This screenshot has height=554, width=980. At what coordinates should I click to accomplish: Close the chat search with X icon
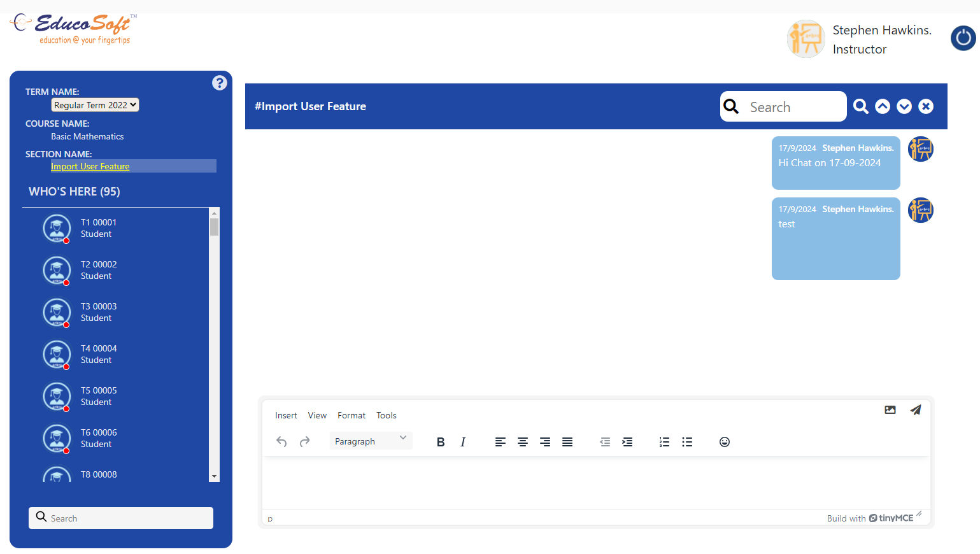click(926, 106)
